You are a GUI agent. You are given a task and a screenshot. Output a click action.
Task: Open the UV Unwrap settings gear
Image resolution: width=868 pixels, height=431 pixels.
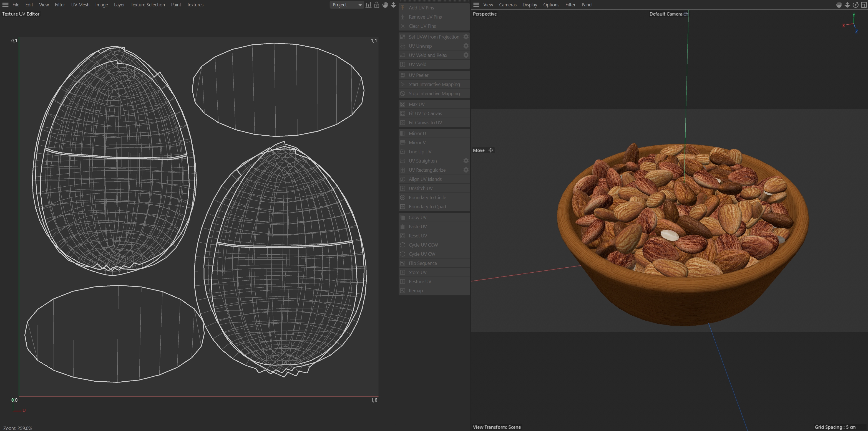coord(466,46)
